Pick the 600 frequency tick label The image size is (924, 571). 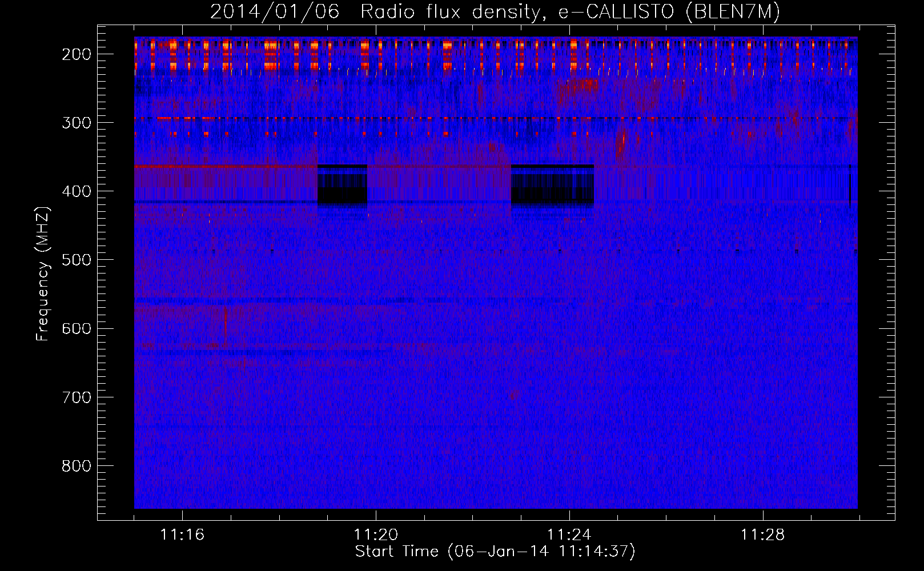point(77,328)
